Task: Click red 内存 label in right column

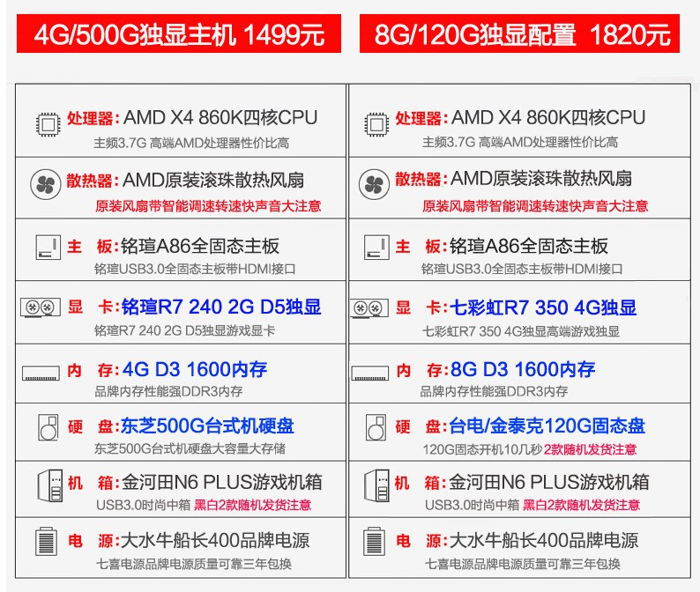Action: tap(421, 370)
